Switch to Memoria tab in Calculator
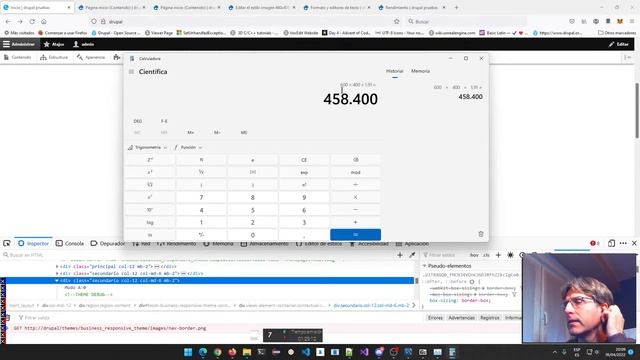 [x=420, y=71]
